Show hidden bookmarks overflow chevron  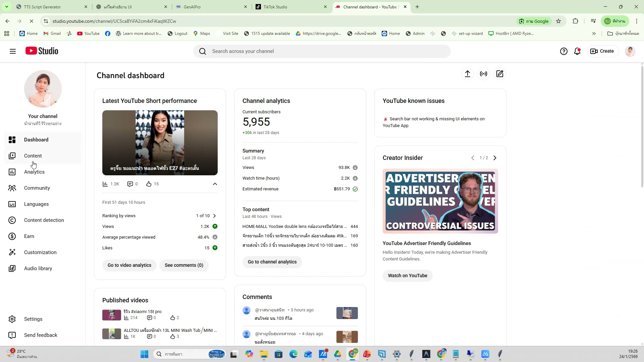(594, 34)
